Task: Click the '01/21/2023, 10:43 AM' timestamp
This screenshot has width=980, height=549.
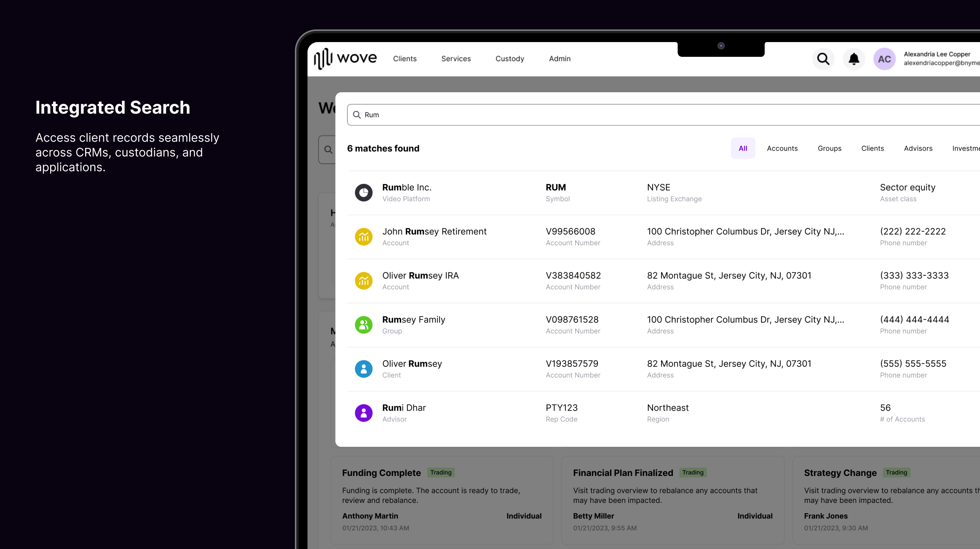Action: tap(375, 528)
